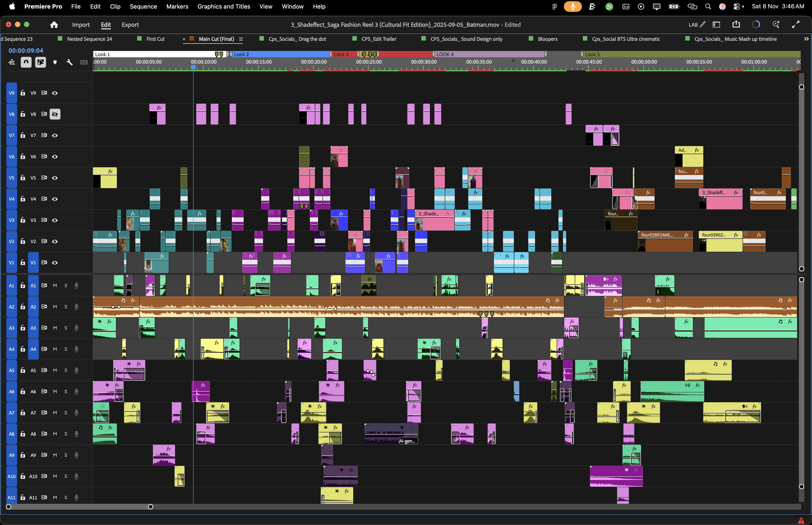This screenshot has height=525, width=812.
Task: Click the Add Marker icon
Action: [x=55, y=62]
